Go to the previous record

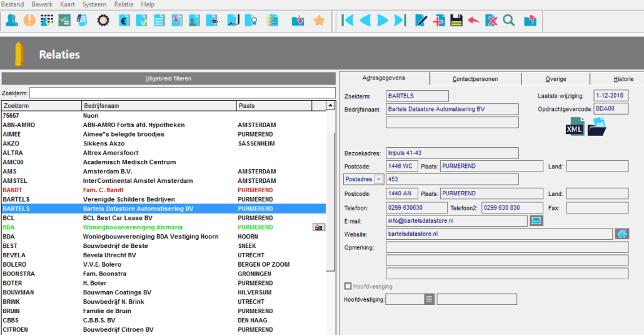point(365,20)
